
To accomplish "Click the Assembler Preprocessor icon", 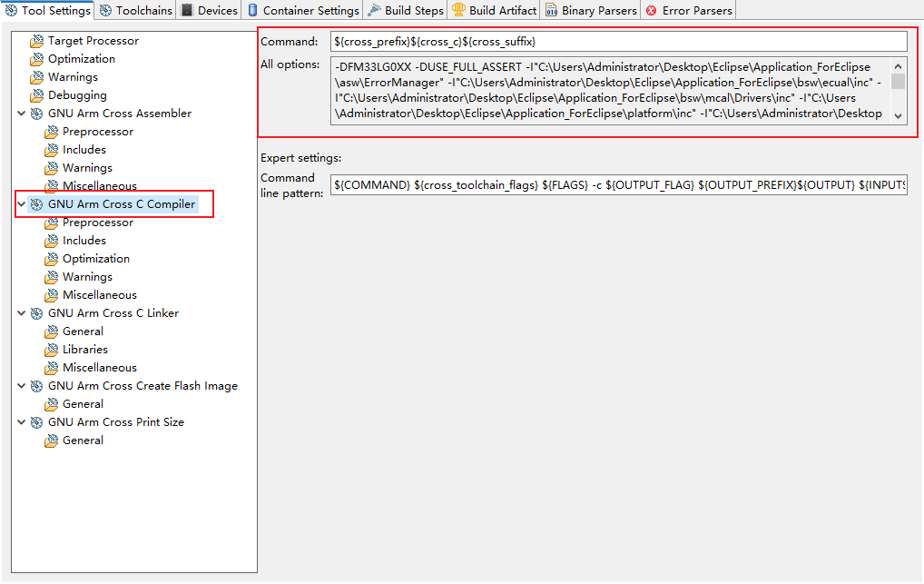I will coord(51,132).
